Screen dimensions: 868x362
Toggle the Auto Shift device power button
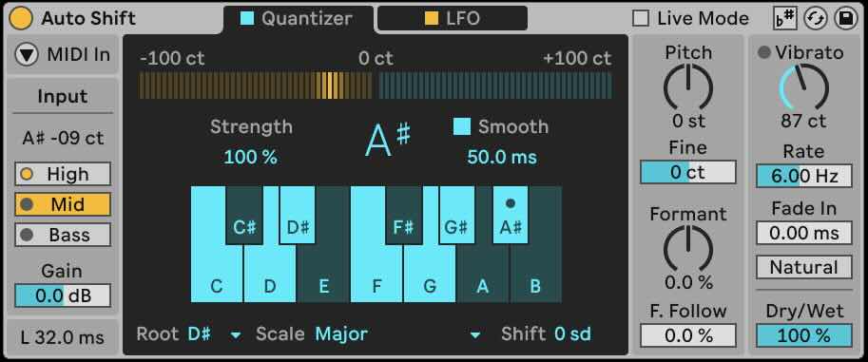click(21, 19)
